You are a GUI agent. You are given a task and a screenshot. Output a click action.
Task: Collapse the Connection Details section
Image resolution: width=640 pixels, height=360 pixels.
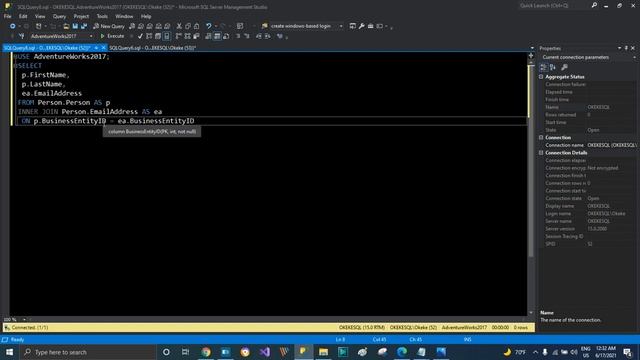[541, 153]
